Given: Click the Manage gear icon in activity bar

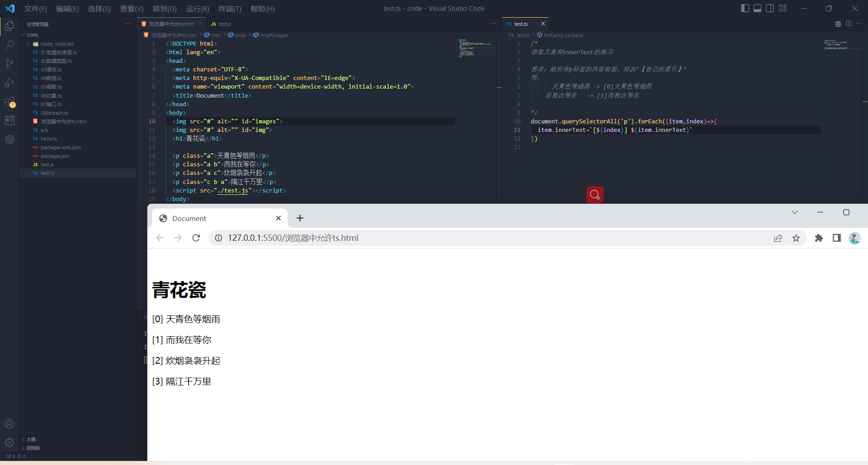Looking at the screenshot, I should (x=9, y=442).
